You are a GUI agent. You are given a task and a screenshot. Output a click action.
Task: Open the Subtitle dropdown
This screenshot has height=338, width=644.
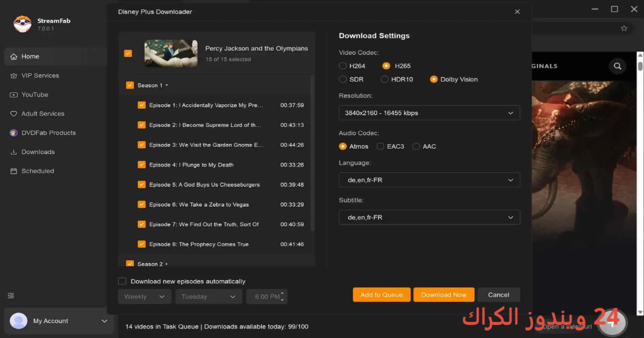point(429,217)
